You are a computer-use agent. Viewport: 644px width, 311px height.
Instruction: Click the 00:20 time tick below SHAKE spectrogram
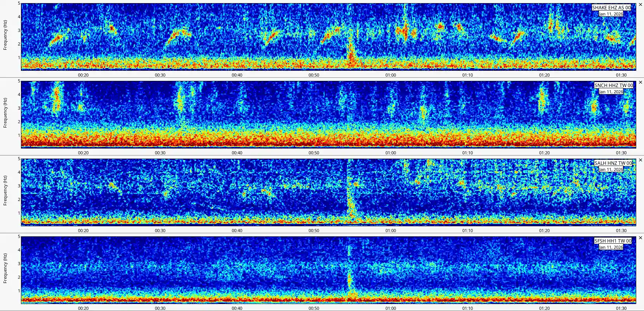[x=83, y=75]
